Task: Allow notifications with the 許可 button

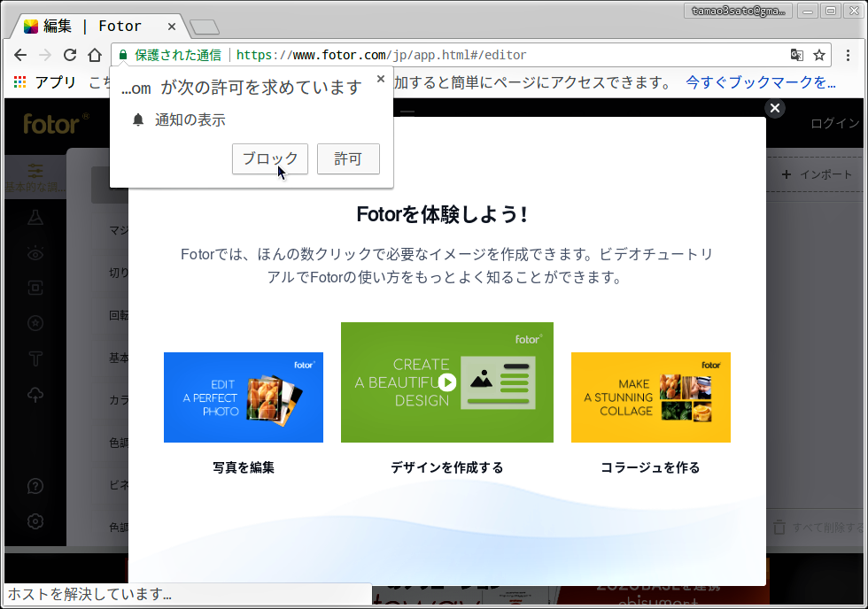Action: 348,158
